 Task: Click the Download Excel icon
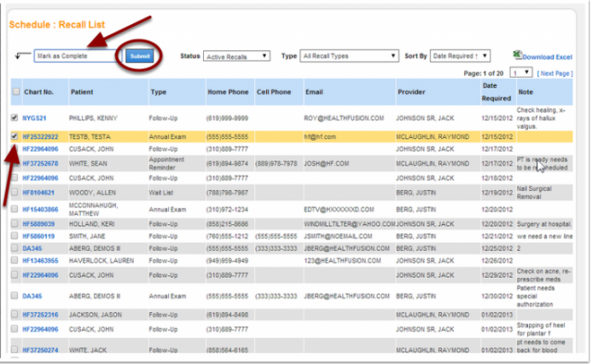point(517,56)
